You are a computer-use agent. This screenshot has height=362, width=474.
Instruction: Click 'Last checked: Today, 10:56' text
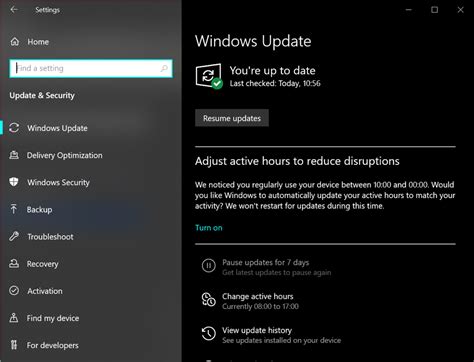click(275, 83)
